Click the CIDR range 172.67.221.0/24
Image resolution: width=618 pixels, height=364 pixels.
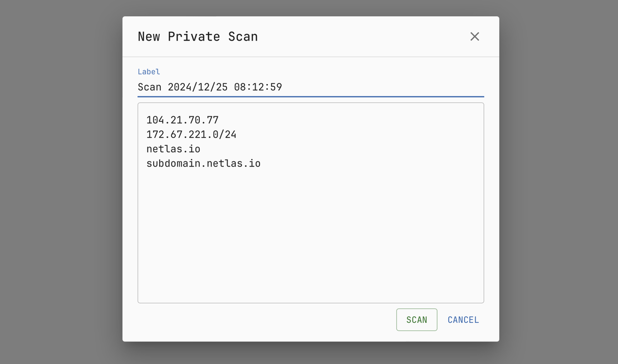click(x=191, y=134)
